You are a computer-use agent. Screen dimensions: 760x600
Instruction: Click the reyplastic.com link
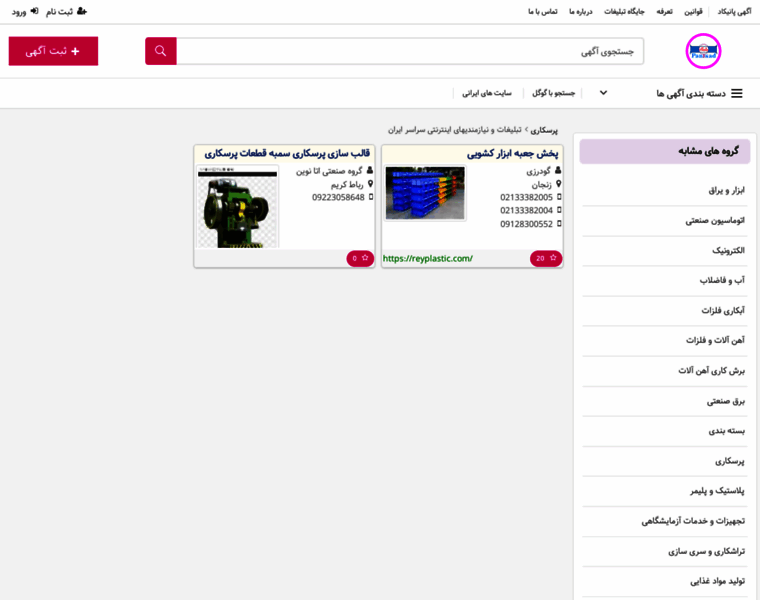427,258
